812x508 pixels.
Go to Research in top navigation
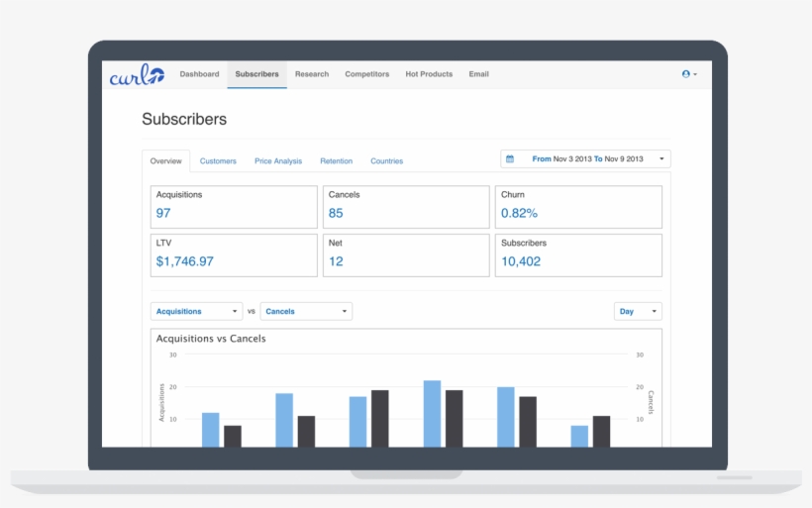pos(312,74)
